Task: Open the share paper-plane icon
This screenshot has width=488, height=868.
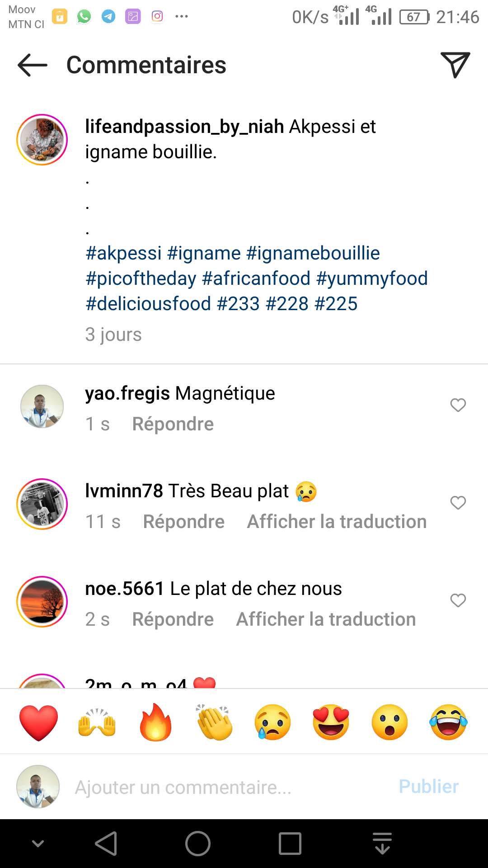Action: [x=455, y=65]
